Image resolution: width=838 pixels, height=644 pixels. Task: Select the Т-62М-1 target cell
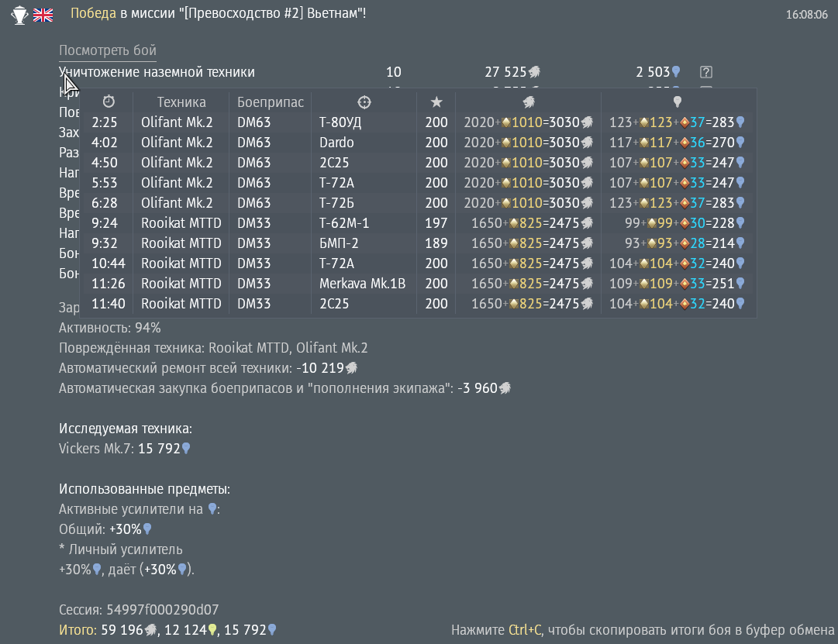(x=344, y=223)
